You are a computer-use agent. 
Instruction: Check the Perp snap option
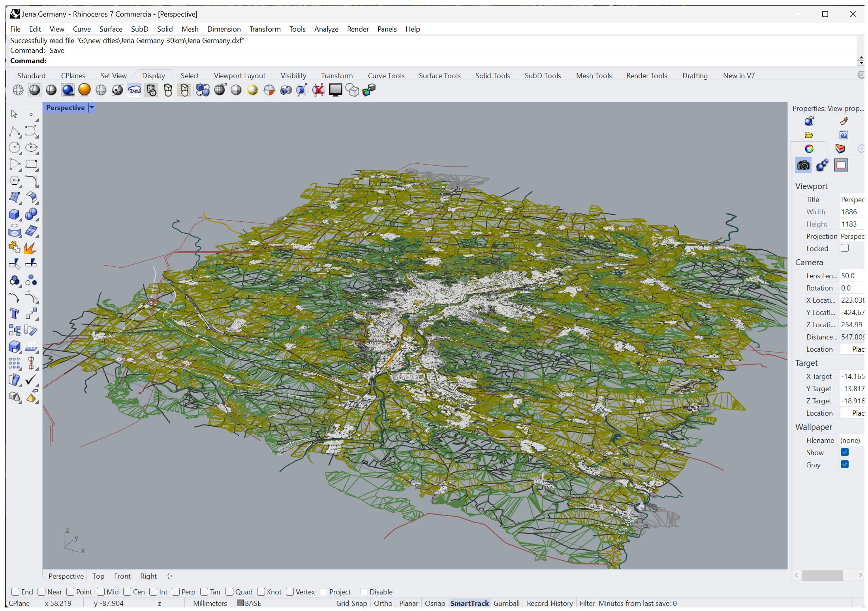[x=176, y=591]
